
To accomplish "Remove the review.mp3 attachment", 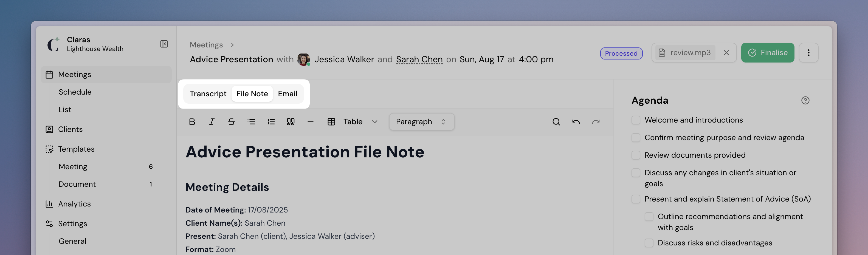I will pos(726,53).
